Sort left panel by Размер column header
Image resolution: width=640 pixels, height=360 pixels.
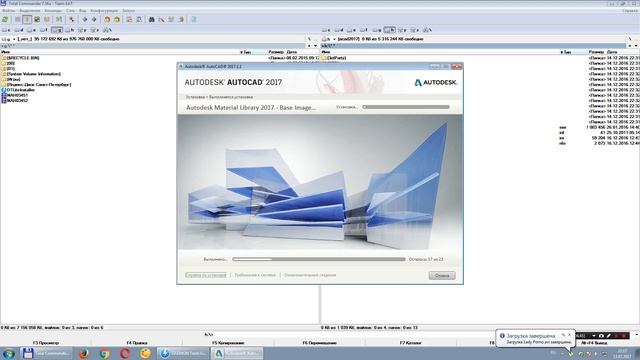pos(276,52)
